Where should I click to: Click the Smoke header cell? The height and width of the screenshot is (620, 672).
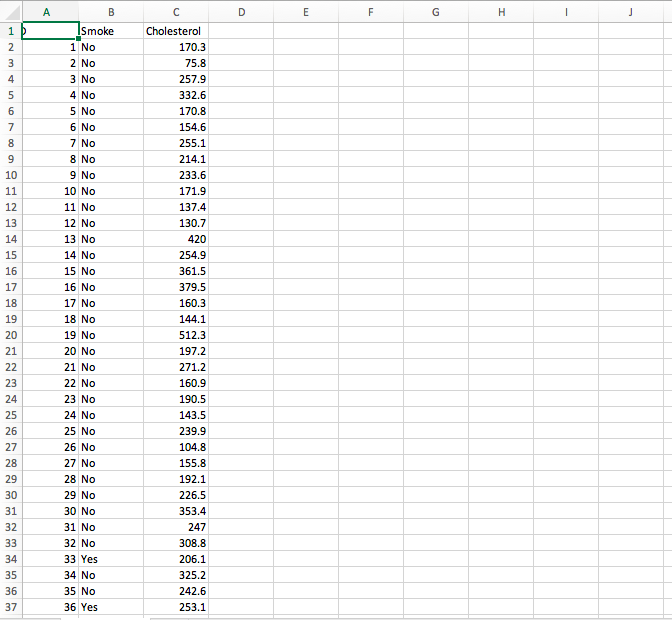tap(111, 31)
